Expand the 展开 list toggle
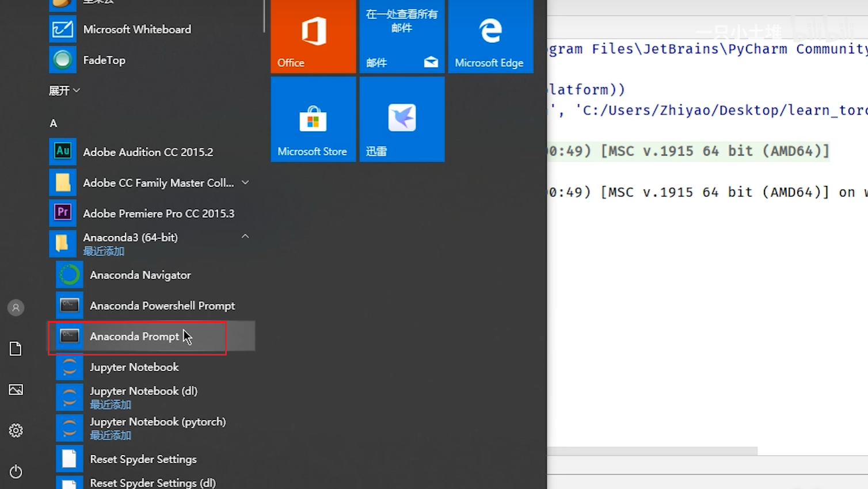868x489 pixels. coord(64,90)
